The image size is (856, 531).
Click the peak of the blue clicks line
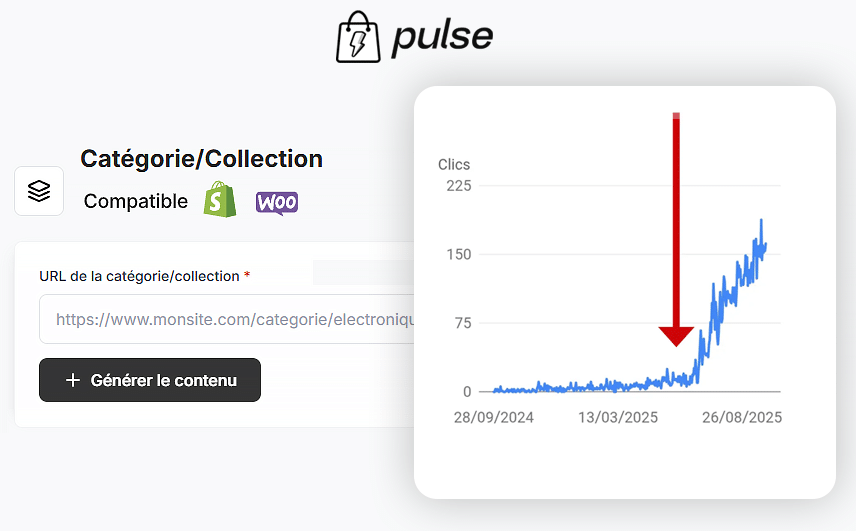(x=761, y=220)
